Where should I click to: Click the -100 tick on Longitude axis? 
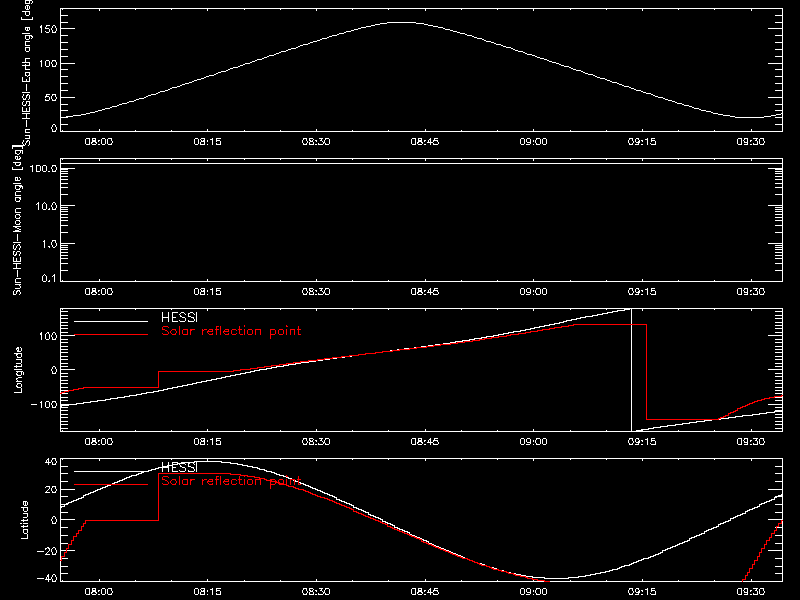click(x=44, y=404)
